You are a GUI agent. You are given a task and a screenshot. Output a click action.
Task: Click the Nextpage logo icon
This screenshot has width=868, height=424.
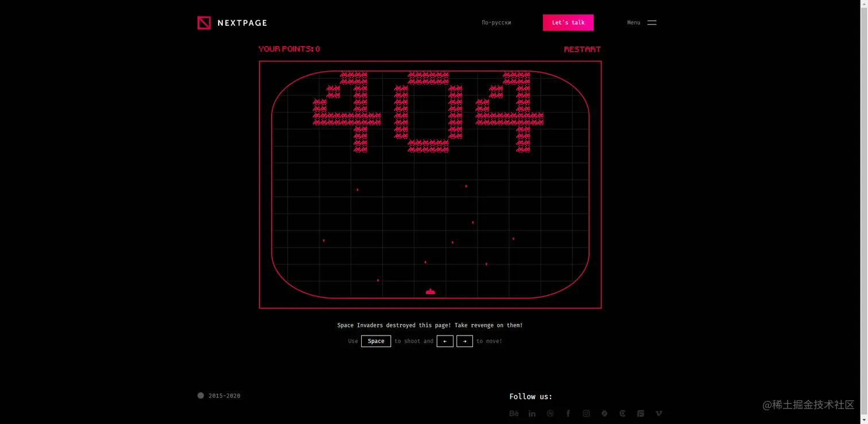click(204, 22)
